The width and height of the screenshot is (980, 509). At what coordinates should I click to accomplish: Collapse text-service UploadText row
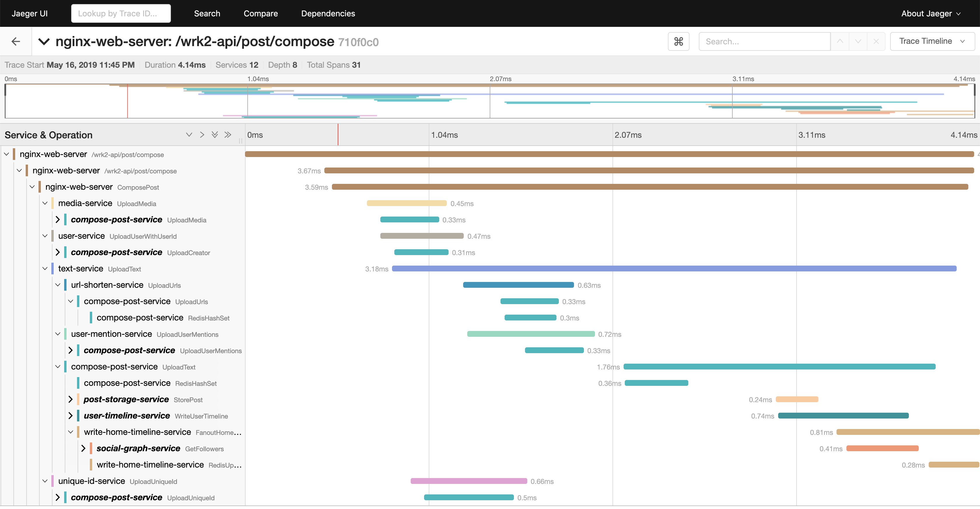45,269
